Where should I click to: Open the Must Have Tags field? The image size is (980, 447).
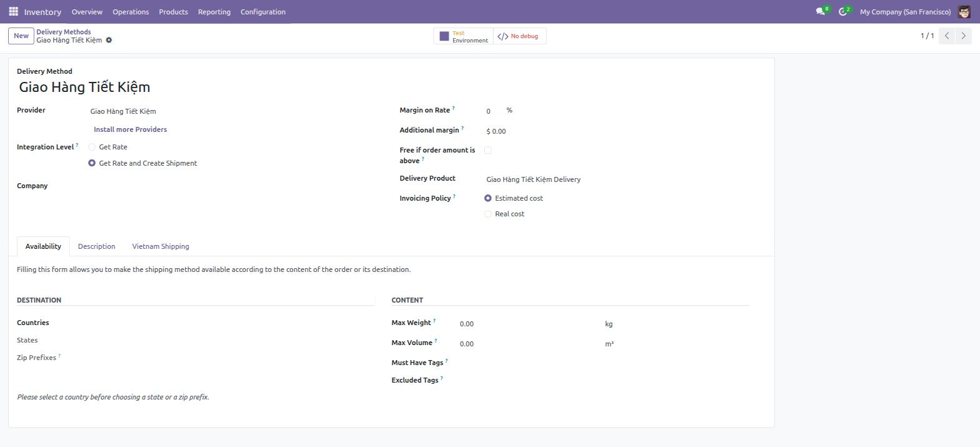(604, 363)
